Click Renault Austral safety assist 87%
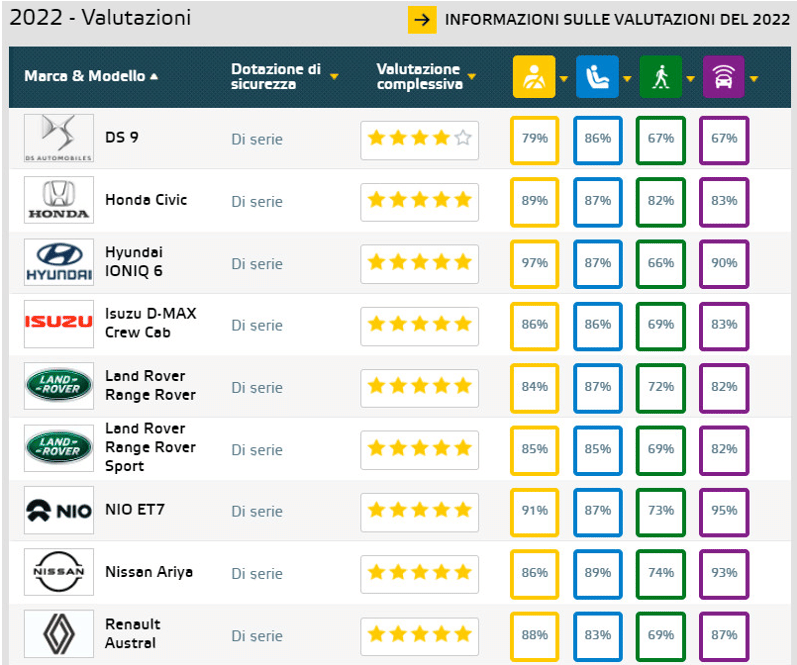 724,637
